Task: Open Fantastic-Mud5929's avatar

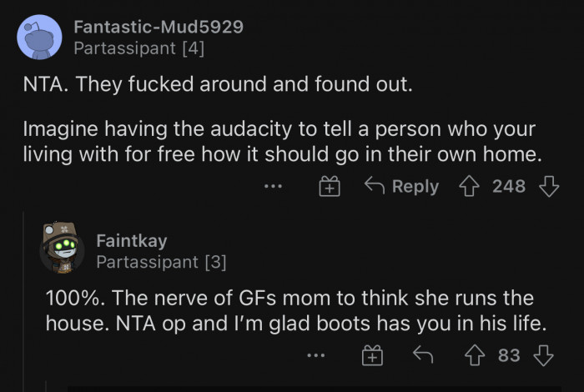Action: (x=38, y=38)
